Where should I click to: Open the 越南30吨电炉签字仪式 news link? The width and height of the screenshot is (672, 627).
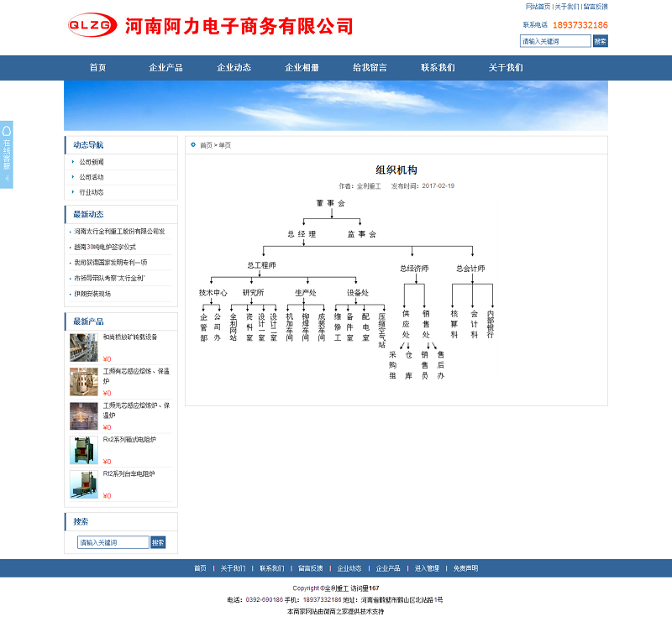[x=105, y=247]
